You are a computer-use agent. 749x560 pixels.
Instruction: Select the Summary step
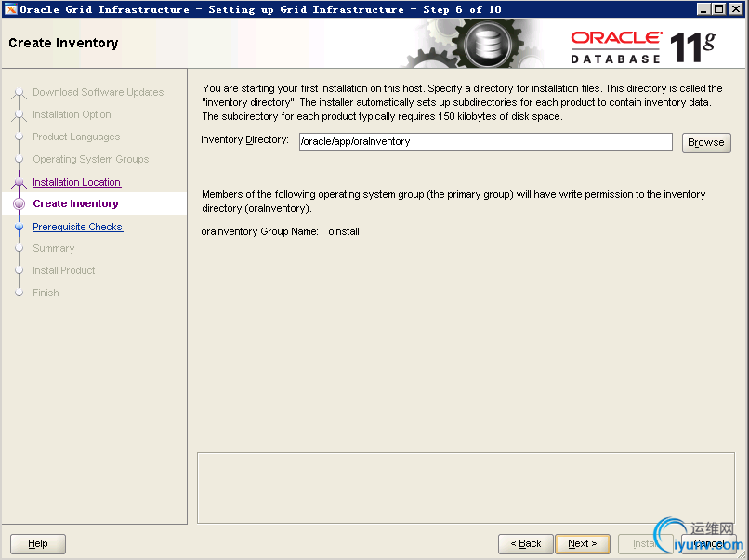tap(54, 248)
